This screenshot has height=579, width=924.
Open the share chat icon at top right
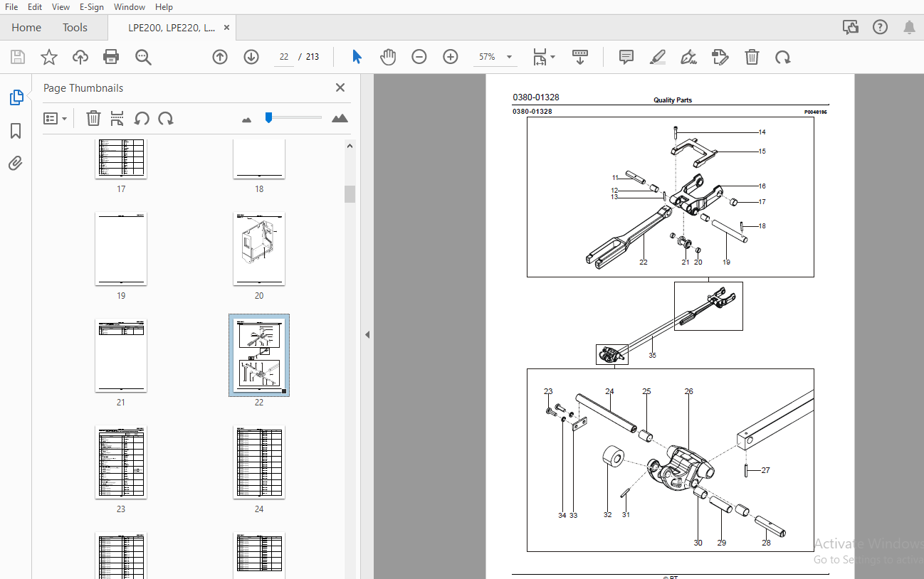pos(850,27)
